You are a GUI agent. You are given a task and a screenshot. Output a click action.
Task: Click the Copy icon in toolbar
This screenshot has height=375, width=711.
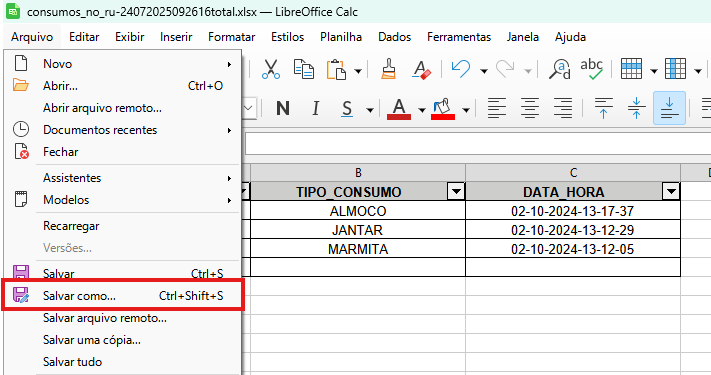click(303, 69)
